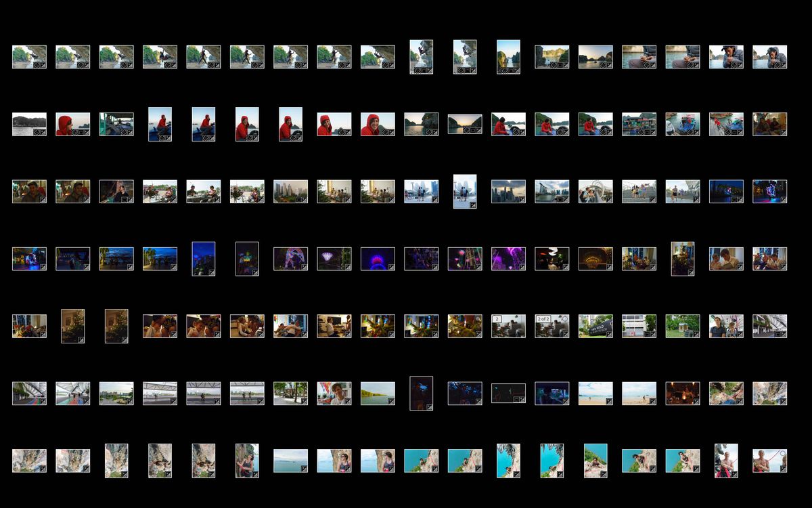The height and width of the screenshot is (508, 812).
Task: Select the city skyline under dark clouds thumbnail
Action: (x=508, y=192)
